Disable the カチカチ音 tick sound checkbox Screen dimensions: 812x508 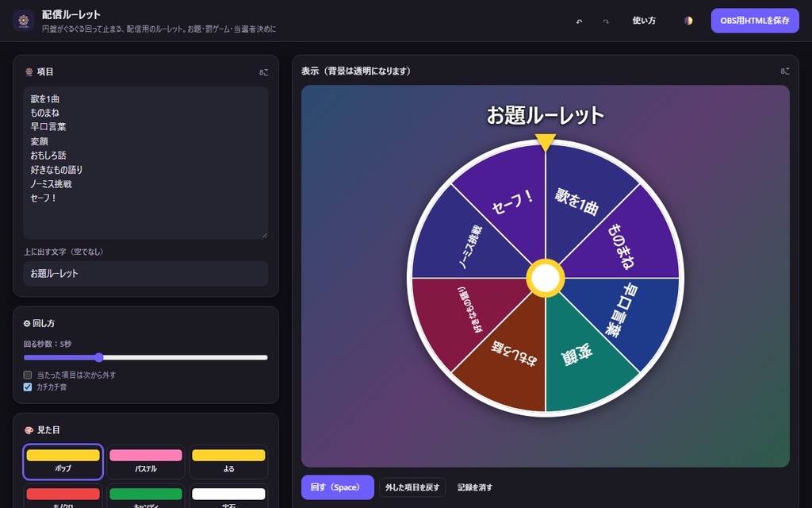click(28, 387)
